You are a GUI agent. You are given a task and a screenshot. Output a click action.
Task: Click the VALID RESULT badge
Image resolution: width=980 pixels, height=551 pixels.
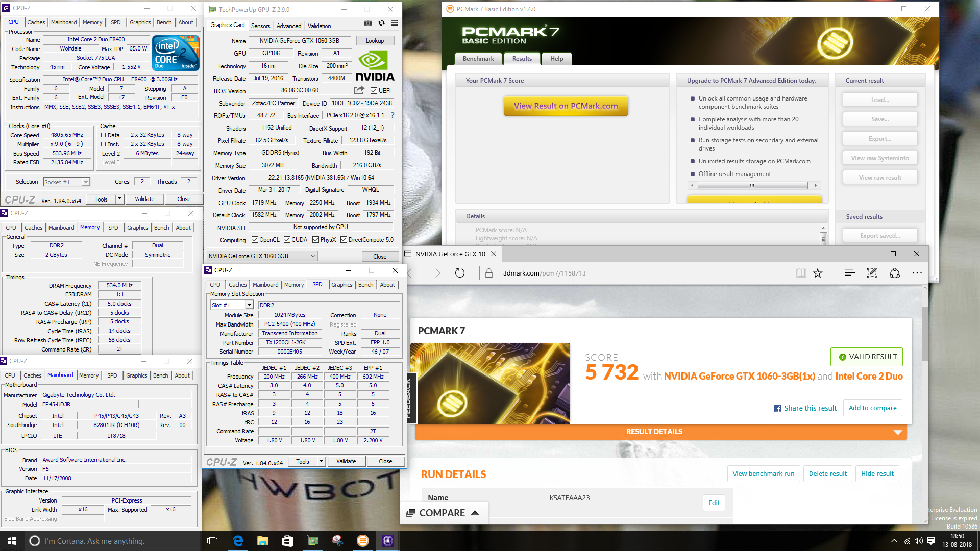pos(867,357)
